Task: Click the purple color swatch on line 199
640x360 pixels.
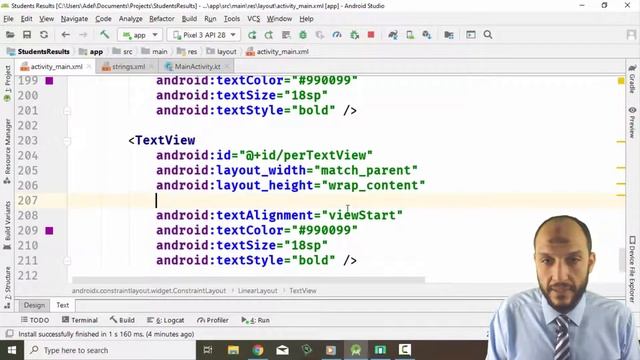Action: click(49, 81)
